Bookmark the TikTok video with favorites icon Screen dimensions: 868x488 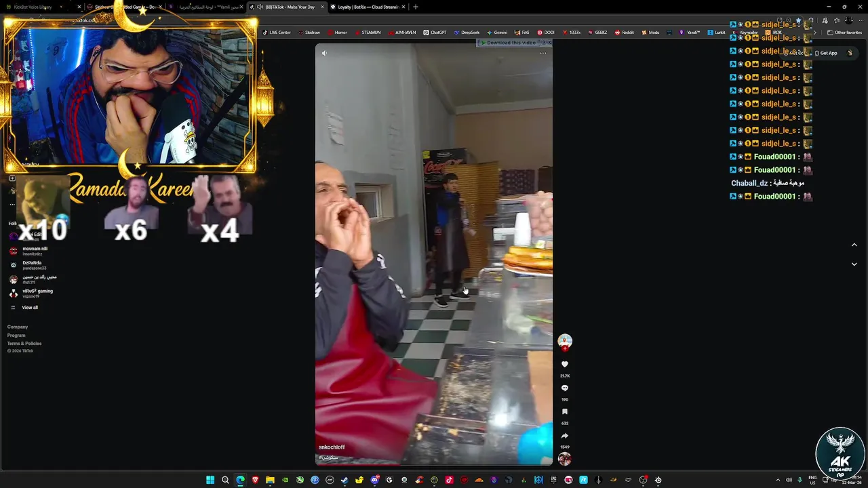(x=564, y=412)
